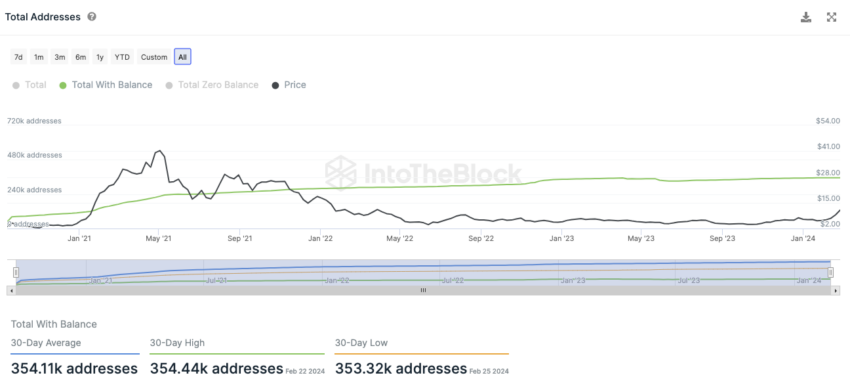The height and width of the screenshot is (390, 850).
Task: Click the 240k addresses axis label
Action: [x=35, y=190]
